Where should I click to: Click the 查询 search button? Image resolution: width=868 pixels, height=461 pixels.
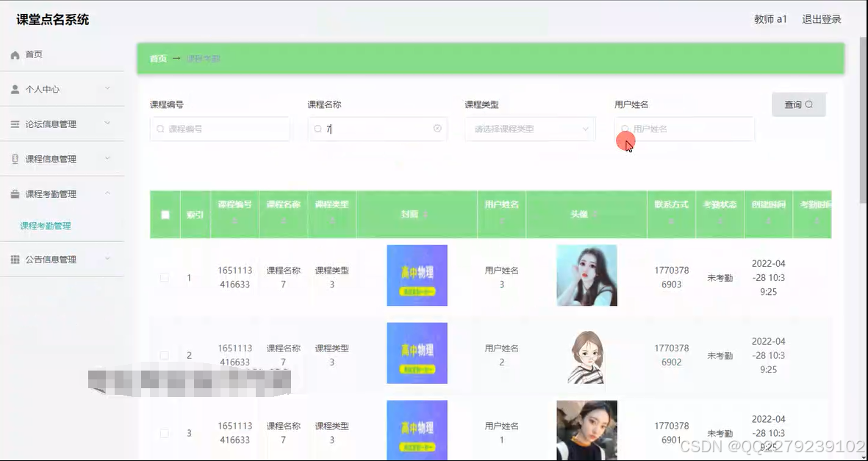[798, 104]
